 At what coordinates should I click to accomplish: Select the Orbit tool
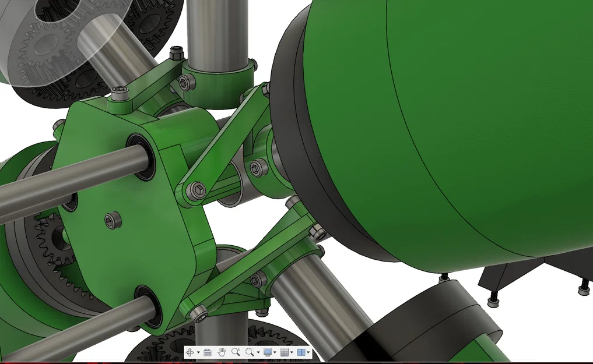click(x=190, y=352)
